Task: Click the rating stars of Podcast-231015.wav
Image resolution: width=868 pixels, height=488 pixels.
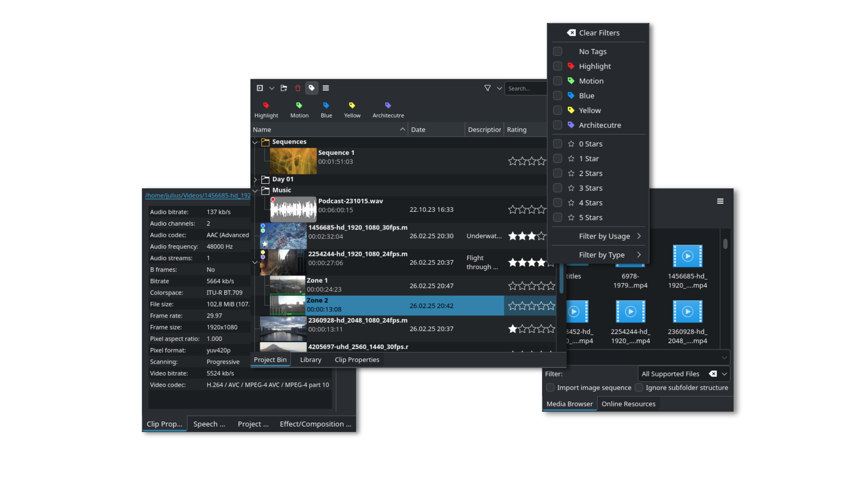Action: point(527,209)
